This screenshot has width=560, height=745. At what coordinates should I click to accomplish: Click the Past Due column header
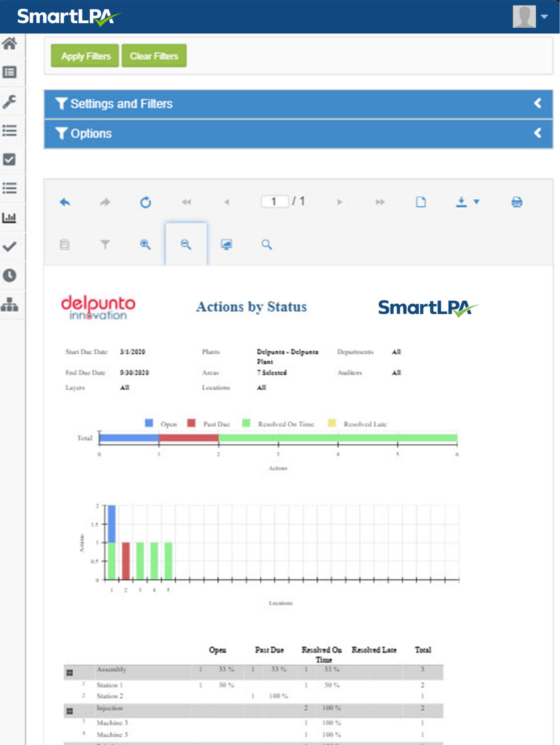(269, 650)
